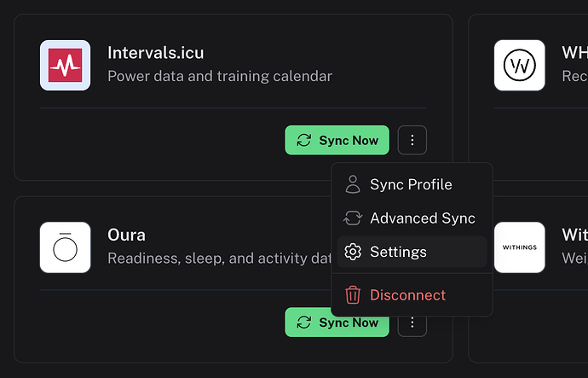Choose Sync Profile from the menu
Screen dimensions: 588x378
click(x=411, y=184)
